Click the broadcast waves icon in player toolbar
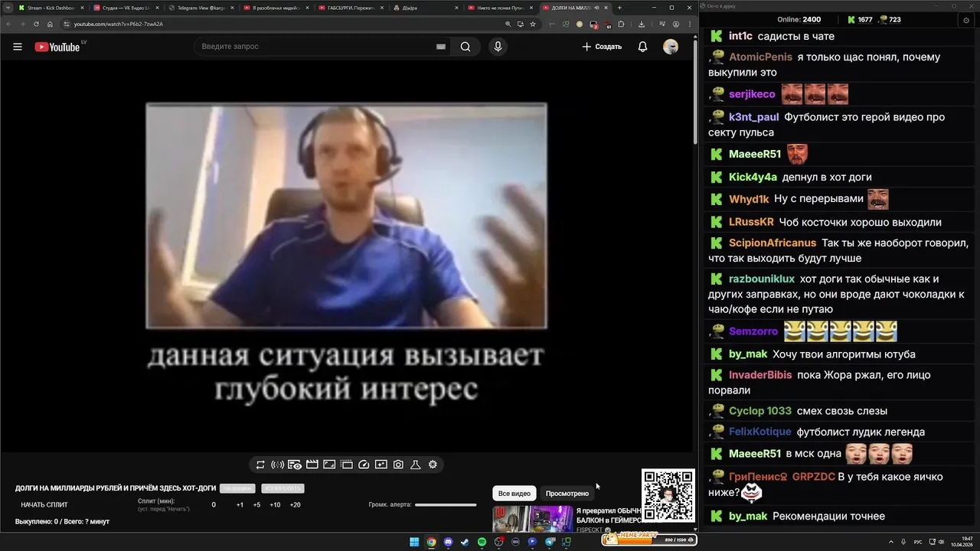The width and height of the screenshot is (980, 551). pyautogui.click(x=277, y=465)
